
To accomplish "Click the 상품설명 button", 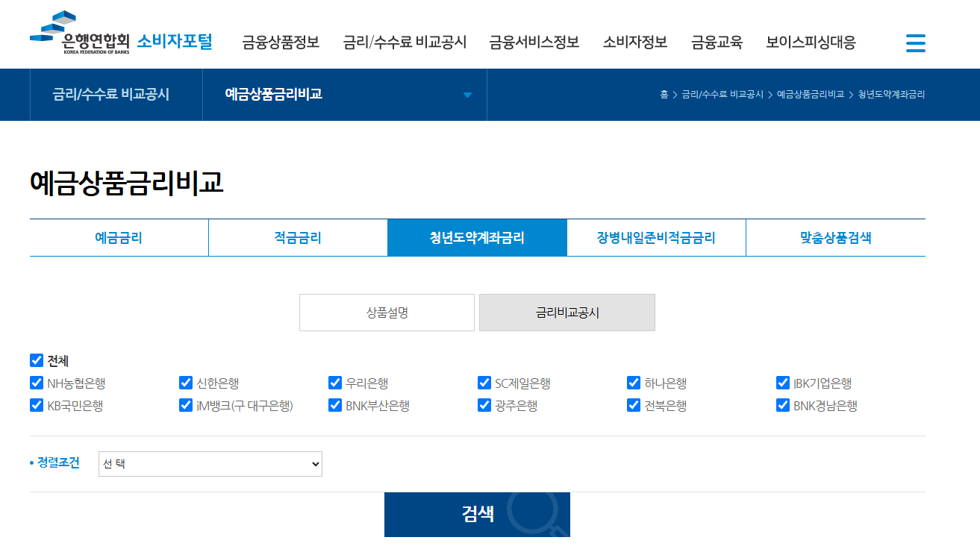I will pyautogui.click(x=387, y=313).
